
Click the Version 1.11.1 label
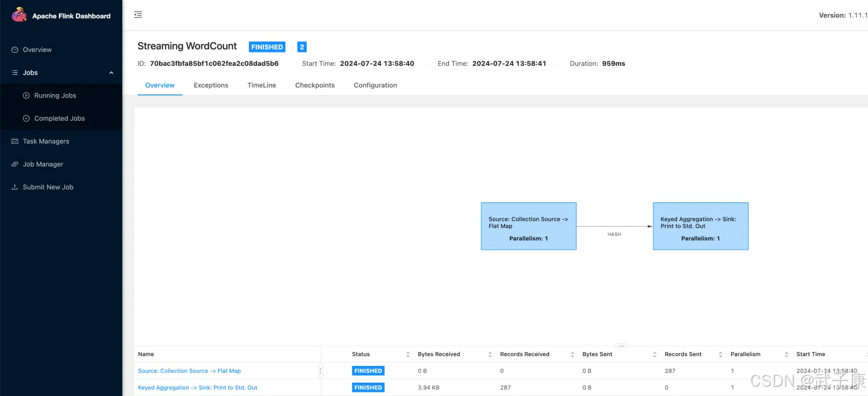point(843,16)
